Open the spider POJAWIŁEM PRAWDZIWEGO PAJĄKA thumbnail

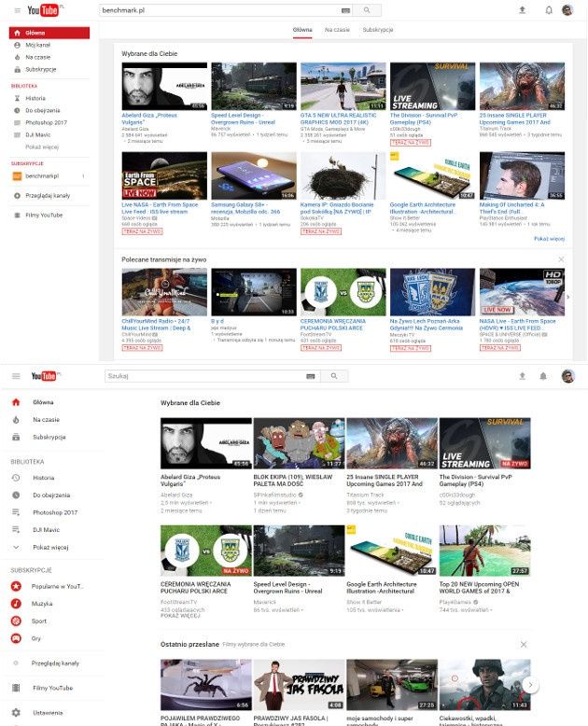(x=206, y=684)
